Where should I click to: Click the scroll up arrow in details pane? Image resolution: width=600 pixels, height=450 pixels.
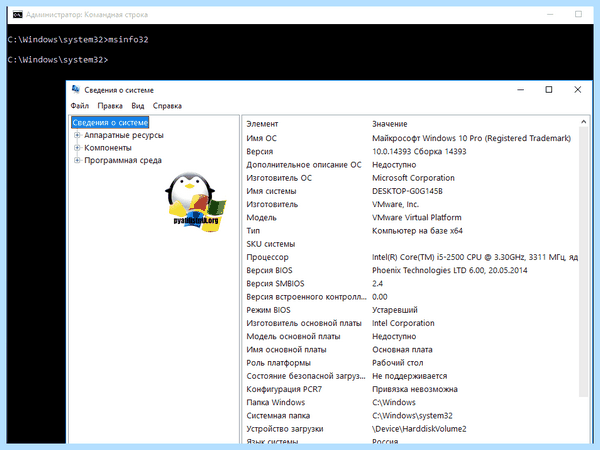click(583, 122)
